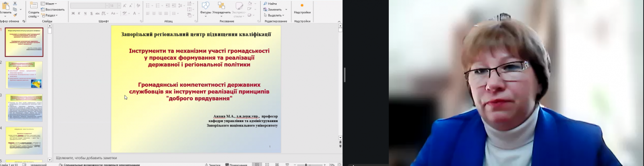Click the Создать слайд icon
This screenshot has height=166, width=644.
(x=33, y=5)
